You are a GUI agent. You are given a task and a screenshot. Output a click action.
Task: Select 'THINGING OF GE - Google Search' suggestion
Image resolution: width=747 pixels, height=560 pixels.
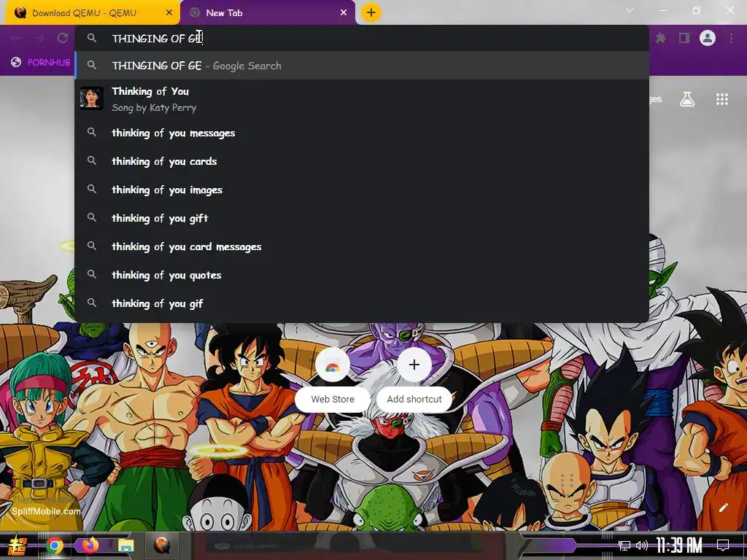[362, 66]
